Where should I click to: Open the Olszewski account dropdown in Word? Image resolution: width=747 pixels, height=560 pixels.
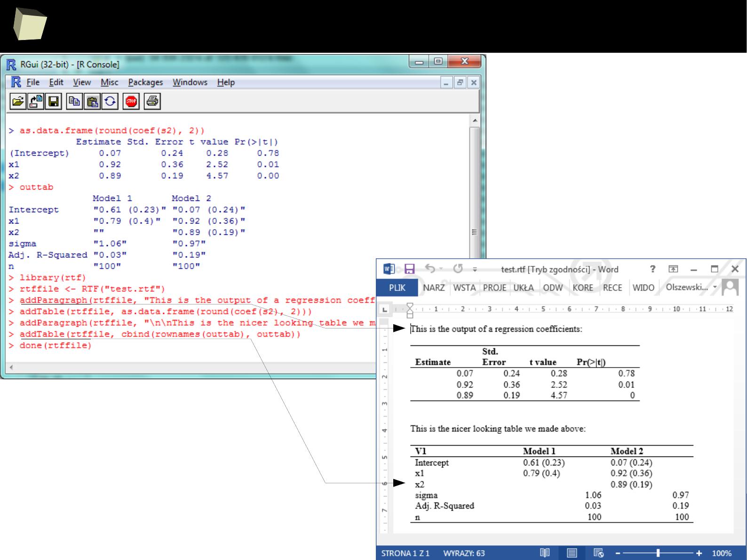pyautogui.click(x=715, y=287)
